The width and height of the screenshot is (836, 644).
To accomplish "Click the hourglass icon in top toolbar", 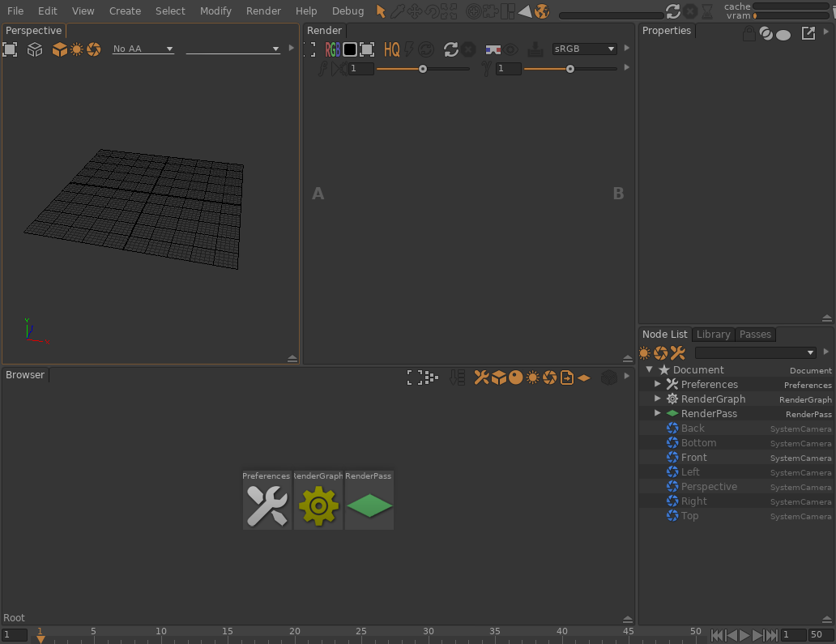I will tap(707, 11).
